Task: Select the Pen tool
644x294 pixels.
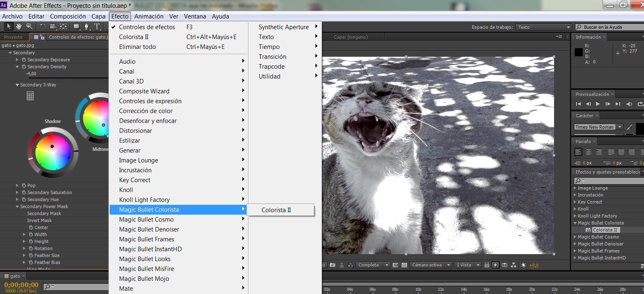Action: [x=87, y=27]
